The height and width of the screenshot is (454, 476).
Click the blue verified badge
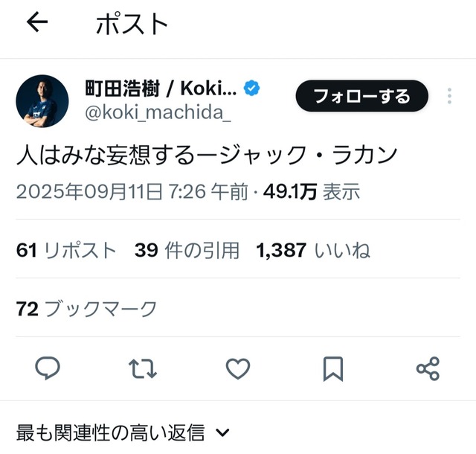[x=251, y=89]
